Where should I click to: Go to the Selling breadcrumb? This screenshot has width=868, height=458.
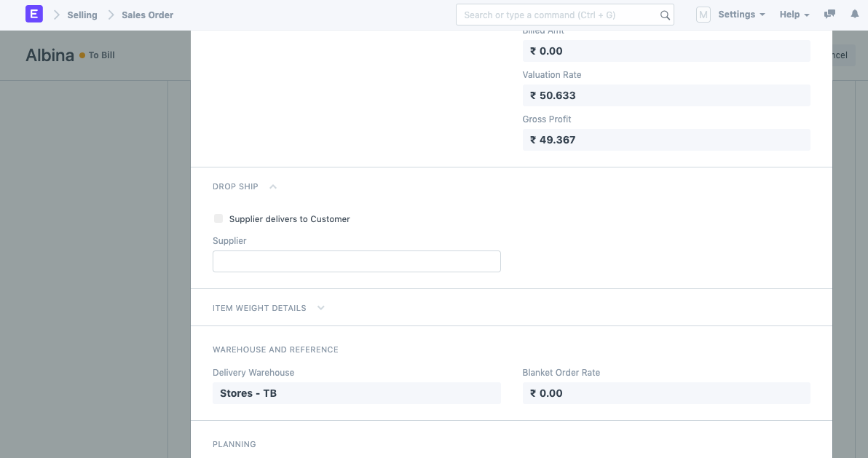tap(82, 15)
